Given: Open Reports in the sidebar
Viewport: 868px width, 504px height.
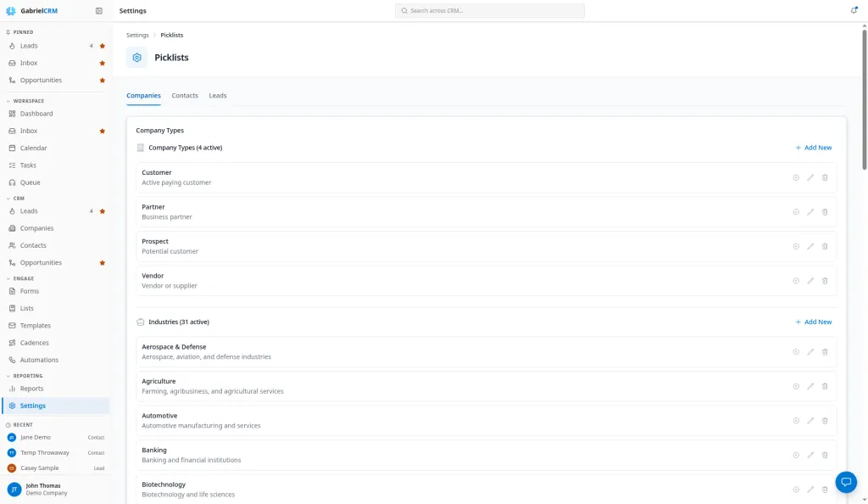Looking at the screenshot, I should pos(55,389).
